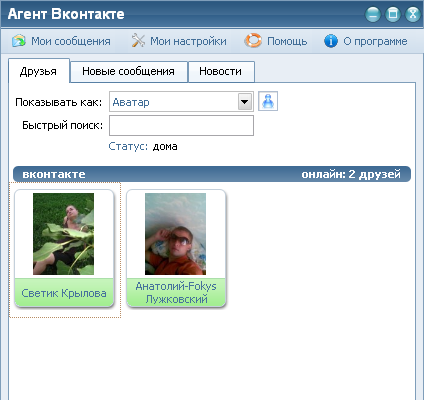Screen dimensions: 424x400
Task: Click the Помощь lifebuoy icon
Action: (x=253, y=41)
